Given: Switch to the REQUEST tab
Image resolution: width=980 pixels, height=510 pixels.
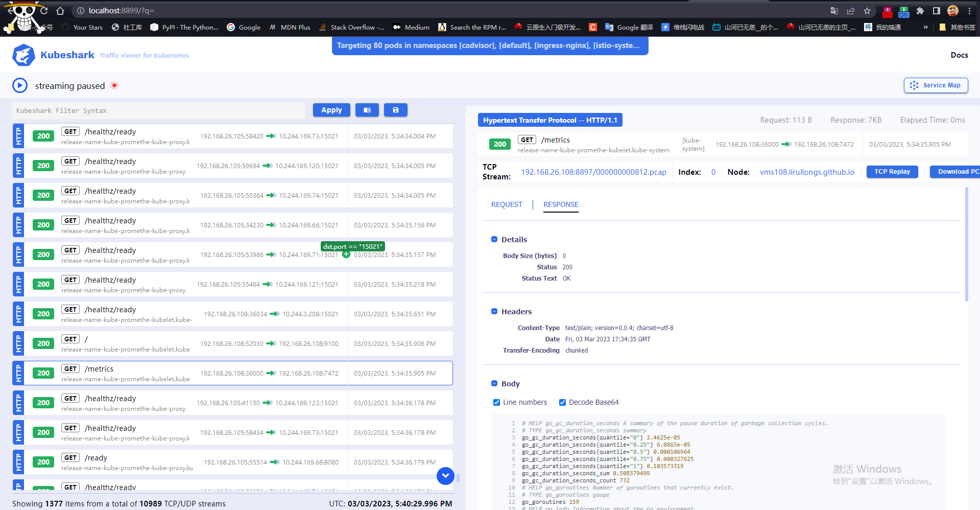Looking at the screenshot, I should point(507,204).
